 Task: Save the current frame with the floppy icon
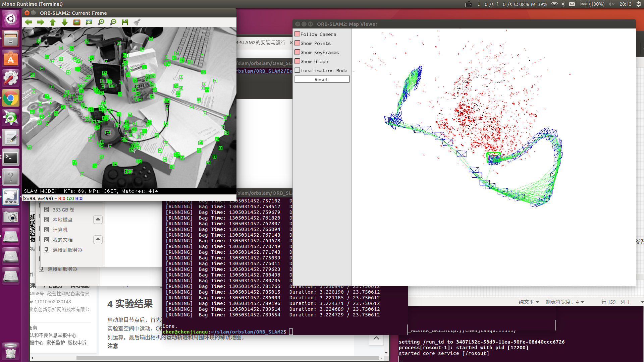125,22
